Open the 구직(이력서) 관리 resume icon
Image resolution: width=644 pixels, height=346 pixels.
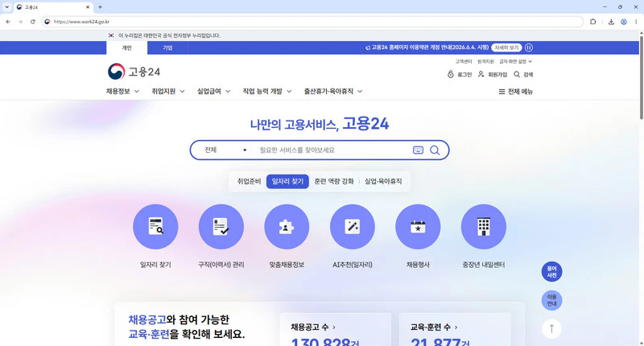[x=221, y=227]
